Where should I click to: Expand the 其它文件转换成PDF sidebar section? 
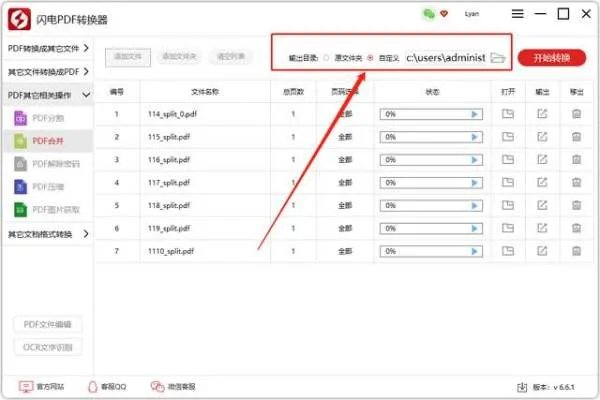pyautogui.click(x=48, y=72)
